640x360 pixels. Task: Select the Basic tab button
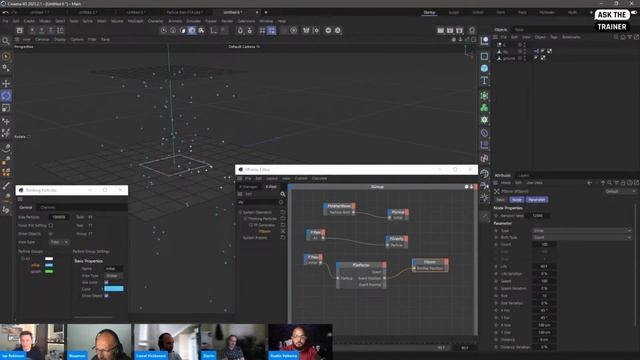point(501,200)
